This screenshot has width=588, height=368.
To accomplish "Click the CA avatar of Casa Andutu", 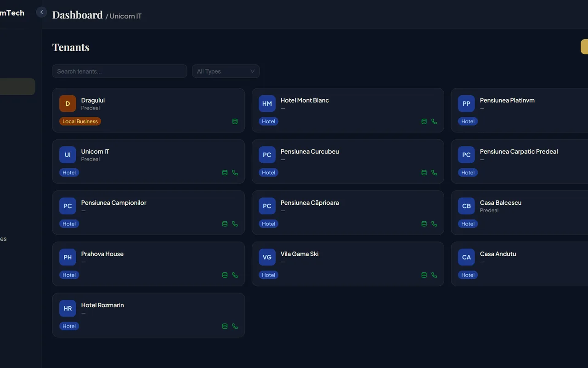I will click(466, 257).
